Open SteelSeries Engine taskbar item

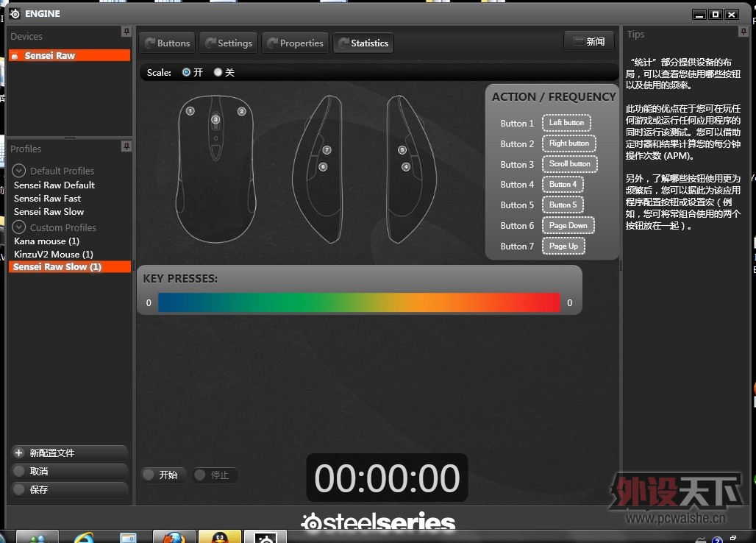tap(265, 536)
